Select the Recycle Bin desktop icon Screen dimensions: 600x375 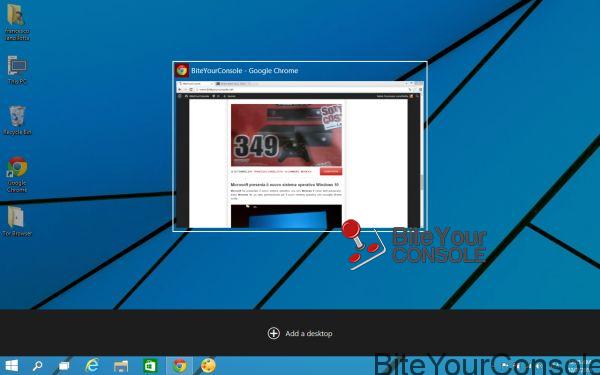pyautogui.click(x=17, y=121)
